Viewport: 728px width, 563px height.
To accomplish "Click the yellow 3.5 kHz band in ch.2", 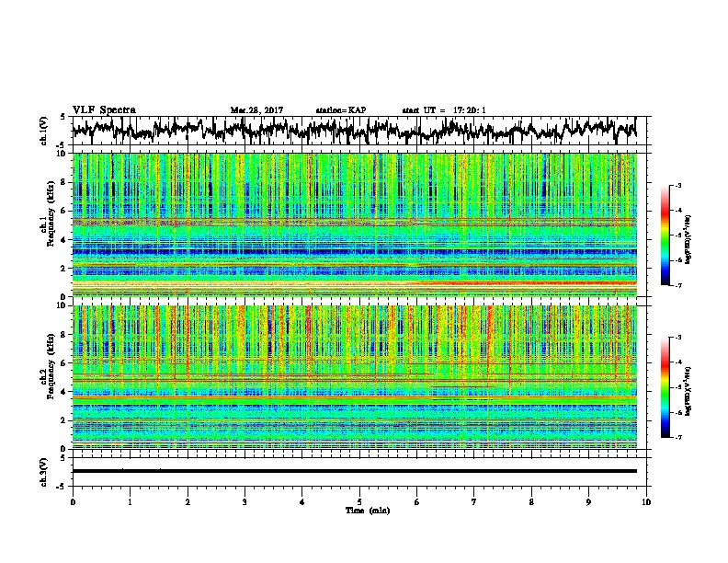I will pyautogui.click(x=354, y=398).
